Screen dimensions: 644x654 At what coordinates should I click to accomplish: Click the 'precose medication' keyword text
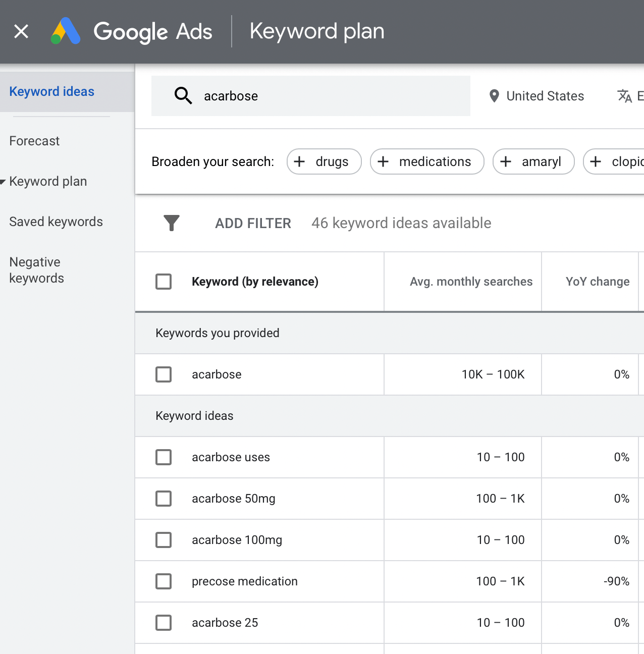tap(245, 581)
